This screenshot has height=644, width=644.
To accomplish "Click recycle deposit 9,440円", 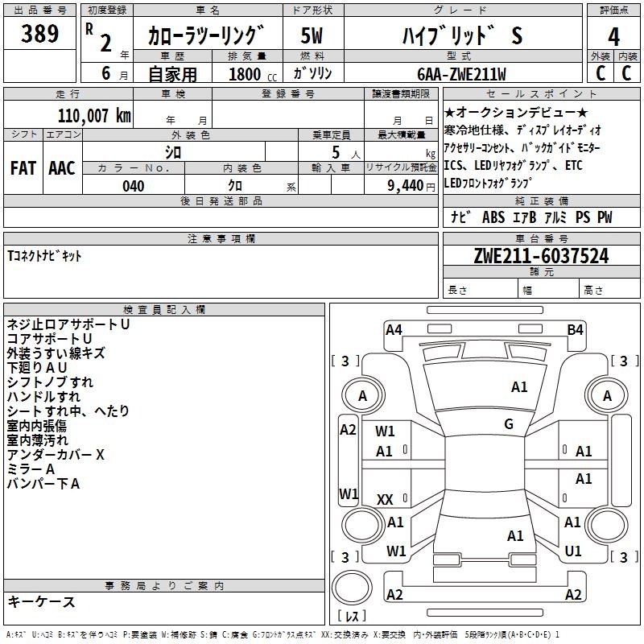I will [411, 186].
